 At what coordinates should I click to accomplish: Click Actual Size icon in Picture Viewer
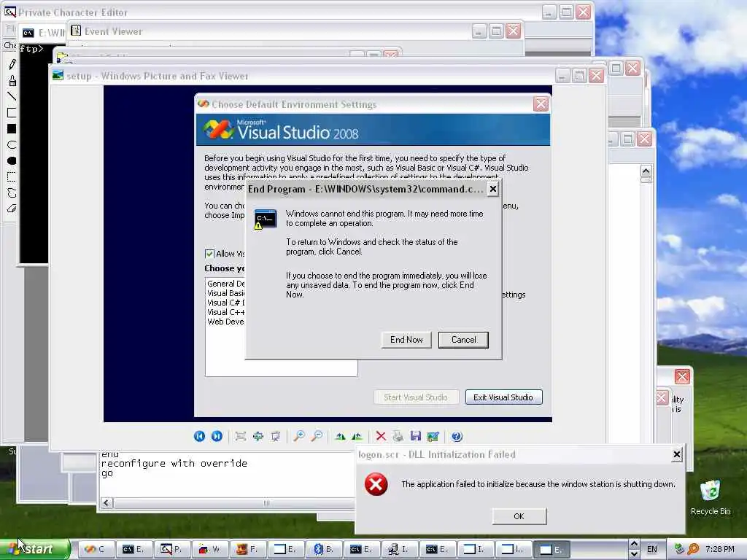258,436
